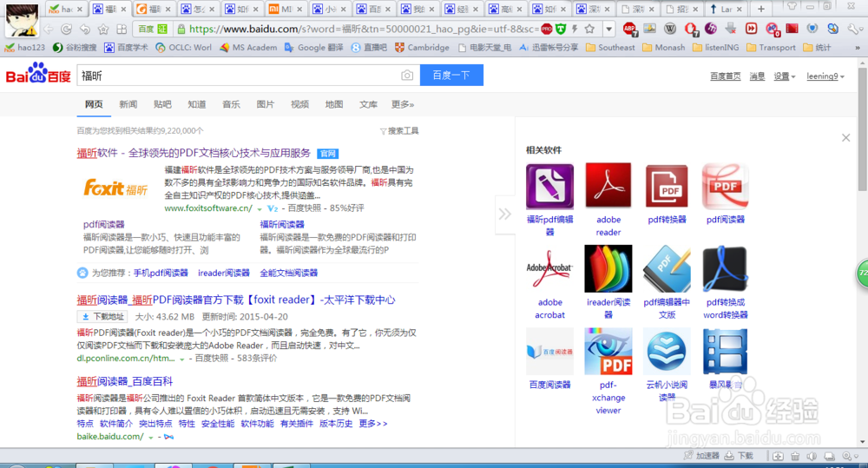Expand the 更多» search categories

tap(403, 104)
